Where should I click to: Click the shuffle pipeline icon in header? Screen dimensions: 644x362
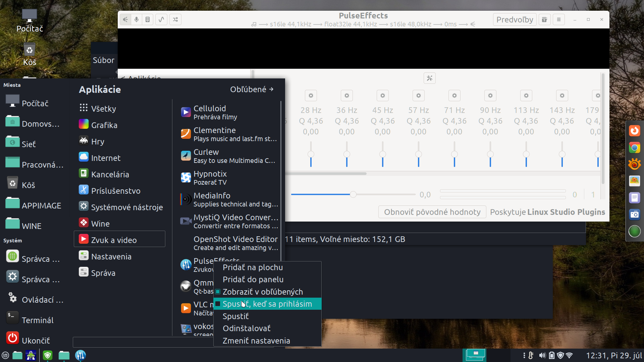click(x=175, y=19)
